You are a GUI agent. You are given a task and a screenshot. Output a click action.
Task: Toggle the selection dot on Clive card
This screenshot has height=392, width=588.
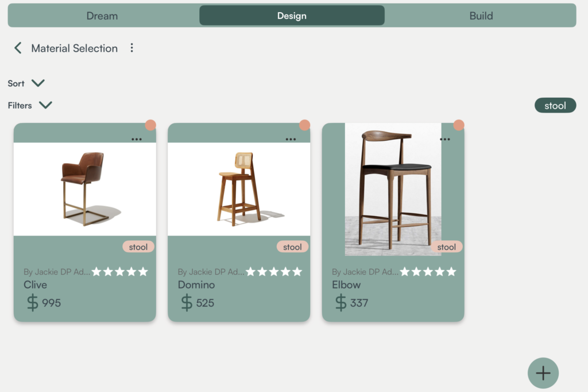[x=150, y=125]
